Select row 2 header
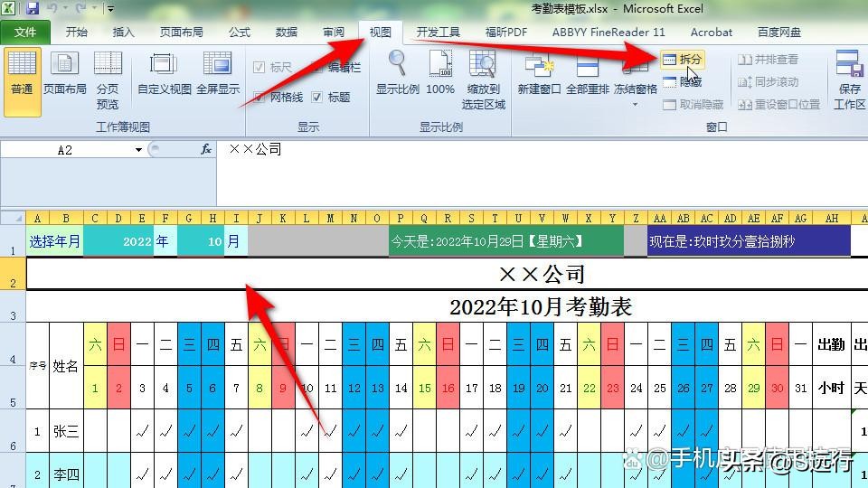 coord(13,273)
